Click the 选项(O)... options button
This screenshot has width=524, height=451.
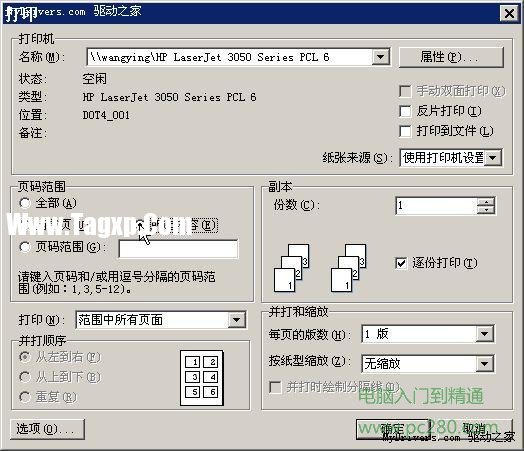click(x=47, y=429)
